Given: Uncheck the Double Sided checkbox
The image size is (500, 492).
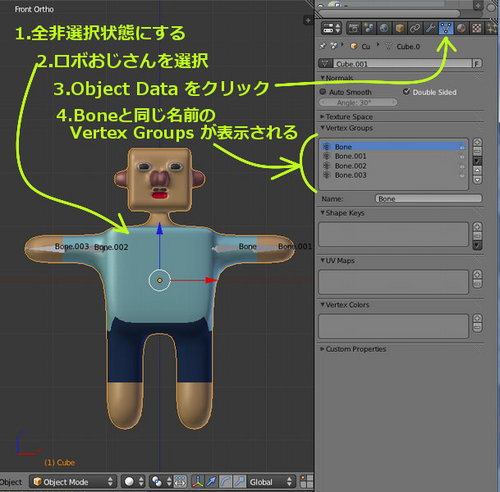Looking at the screenshot, I should (x=406, y=91).
